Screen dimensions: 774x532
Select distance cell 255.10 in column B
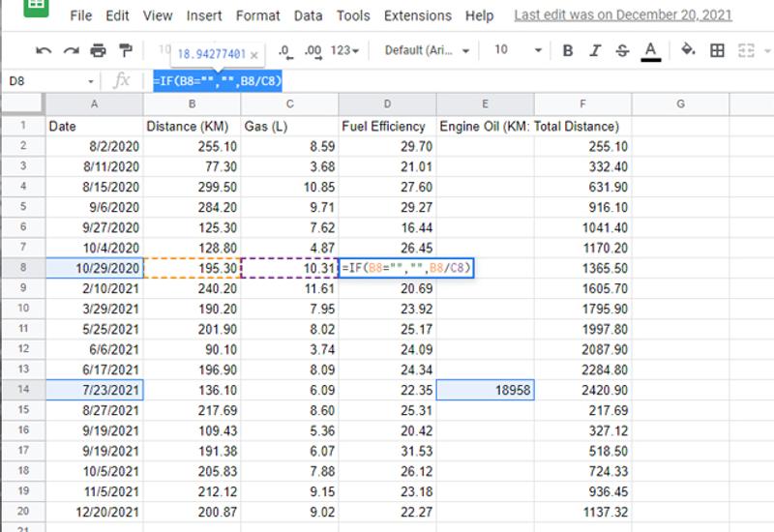coord(192,147)
